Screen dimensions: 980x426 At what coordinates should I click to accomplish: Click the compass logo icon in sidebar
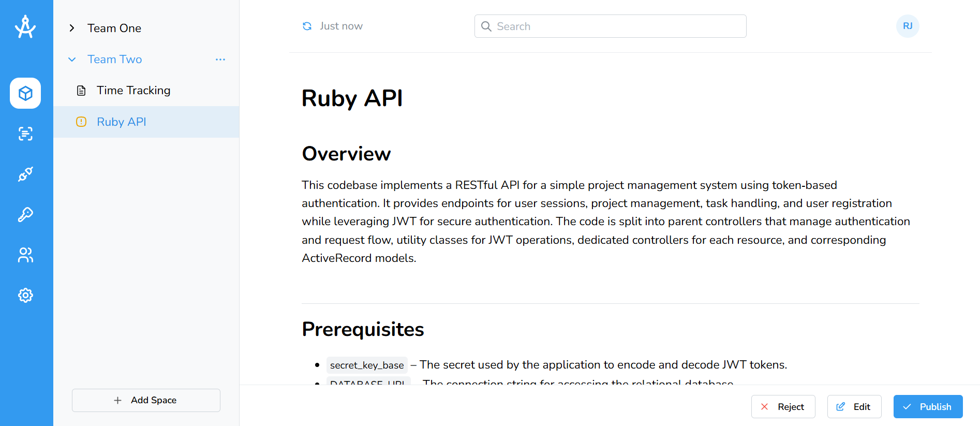click(25, 27)
